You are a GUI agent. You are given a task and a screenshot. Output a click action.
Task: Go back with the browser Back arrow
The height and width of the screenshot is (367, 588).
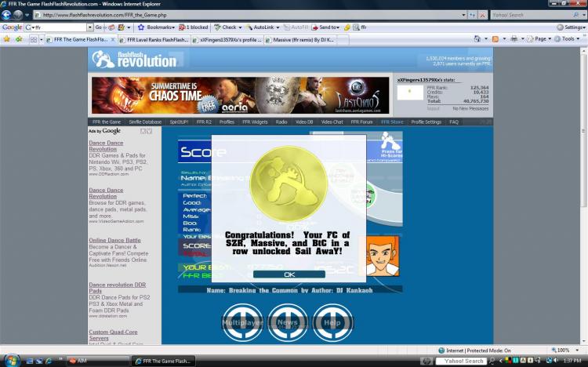tap(6, 15)
